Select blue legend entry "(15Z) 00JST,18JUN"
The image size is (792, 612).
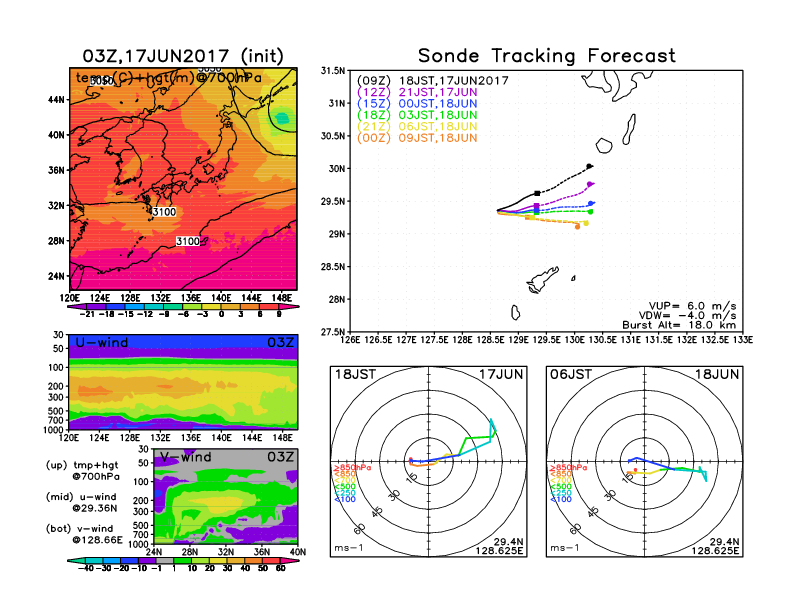point(417,104)
